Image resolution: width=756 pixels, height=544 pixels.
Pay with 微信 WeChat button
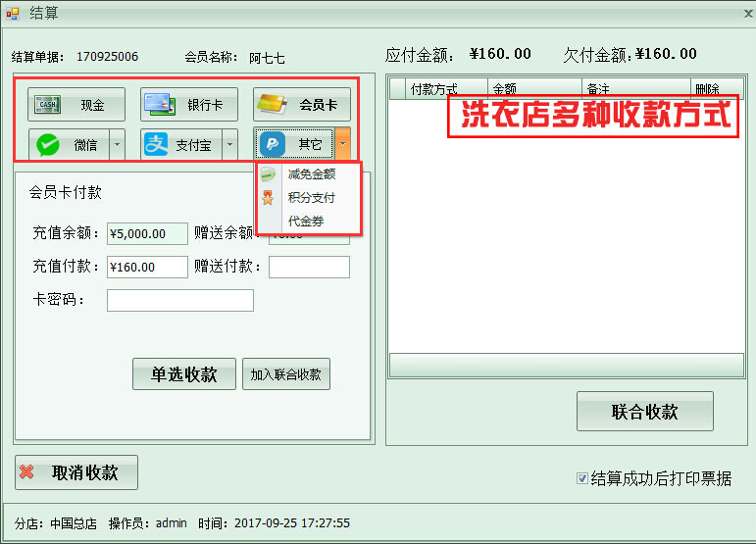(68, 144)
